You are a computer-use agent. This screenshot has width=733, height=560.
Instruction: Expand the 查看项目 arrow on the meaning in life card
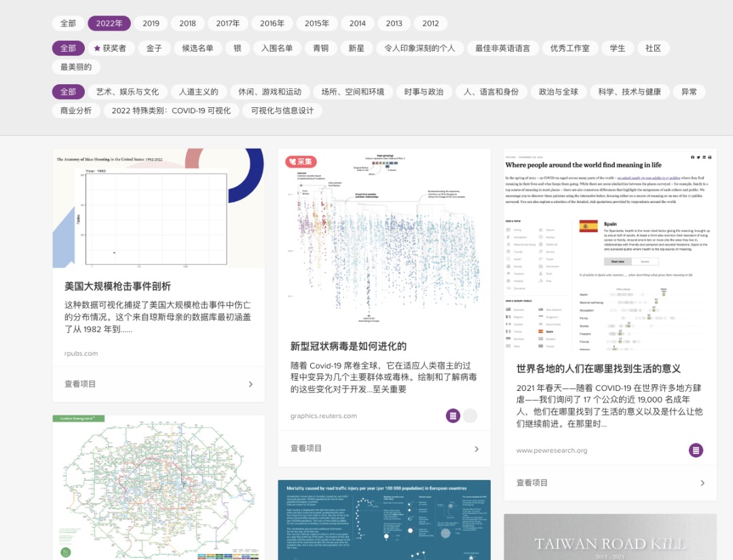tap(702, 483)
